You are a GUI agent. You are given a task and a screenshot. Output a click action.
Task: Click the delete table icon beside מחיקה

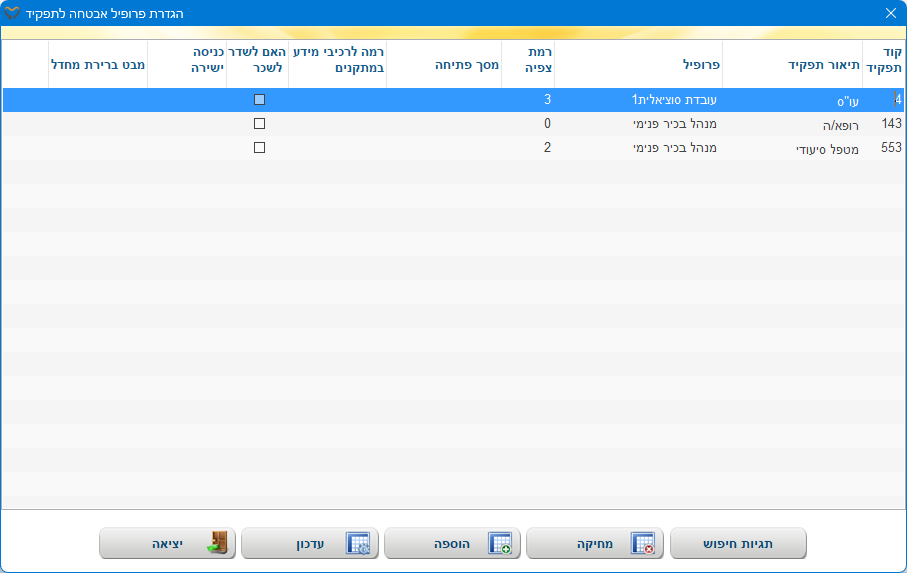[x=643, y=544]
